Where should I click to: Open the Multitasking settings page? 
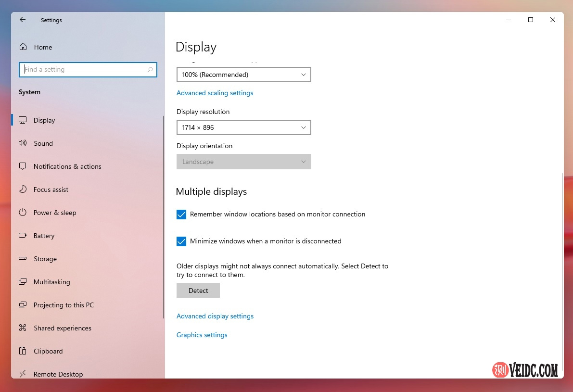pos(51,282)
